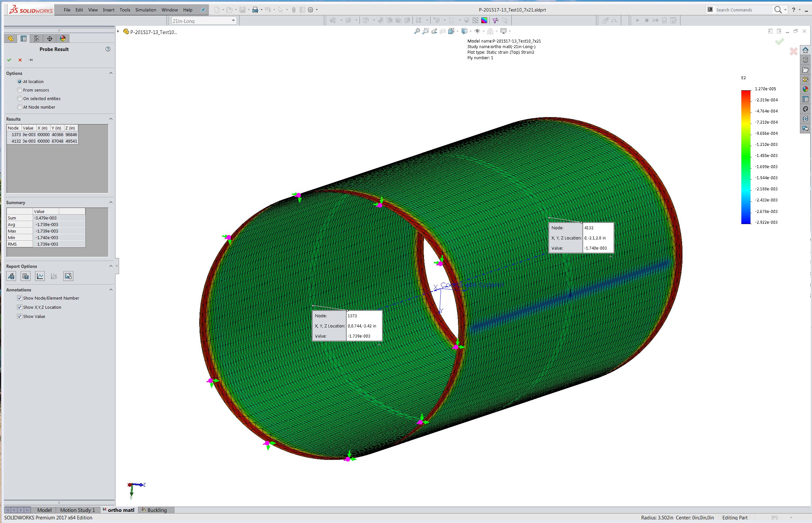The width and height of the screenshot is (812, 523).
Task: Open the DisplayManager color wheel tab
Action: 62,38
